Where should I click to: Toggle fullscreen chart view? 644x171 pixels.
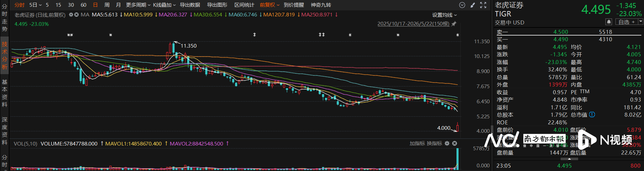point(483,5)
